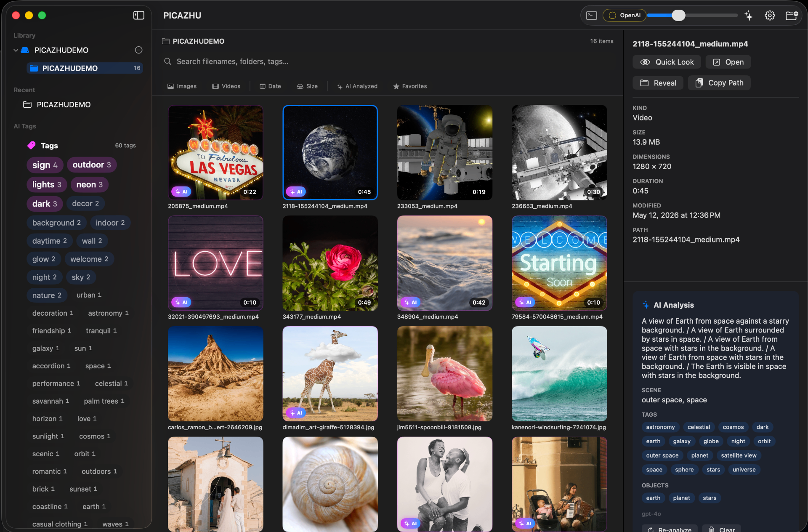Select the astronaut video 233053_medium.mp4
The image size is (808, 532).
445,152
